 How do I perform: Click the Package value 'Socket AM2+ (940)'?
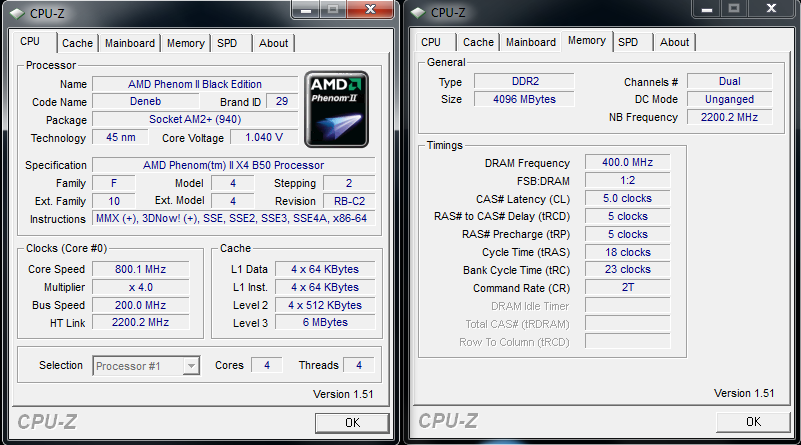195,120
